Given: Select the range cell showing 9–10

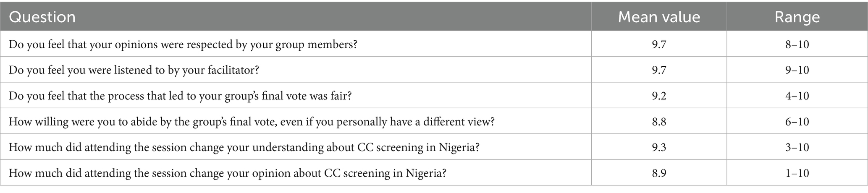Looking at the screenshot, I should click(797, 70).
